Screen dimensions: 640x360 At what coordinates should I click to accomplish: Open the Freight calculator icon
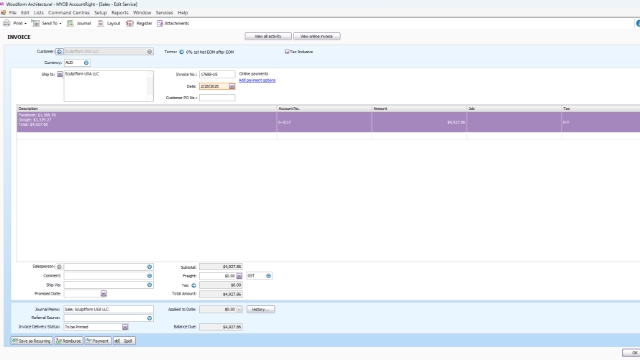tap(239, 276)
